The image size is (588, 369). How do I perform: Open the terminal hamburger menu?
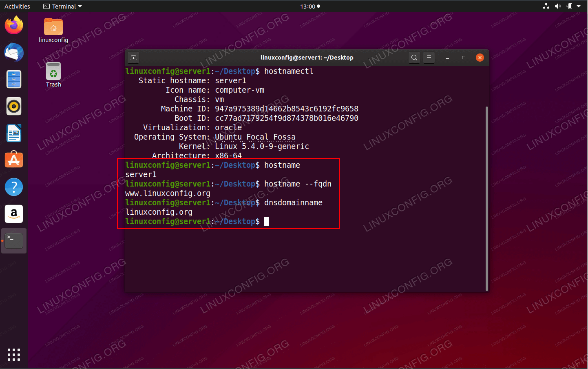(429, 58)
